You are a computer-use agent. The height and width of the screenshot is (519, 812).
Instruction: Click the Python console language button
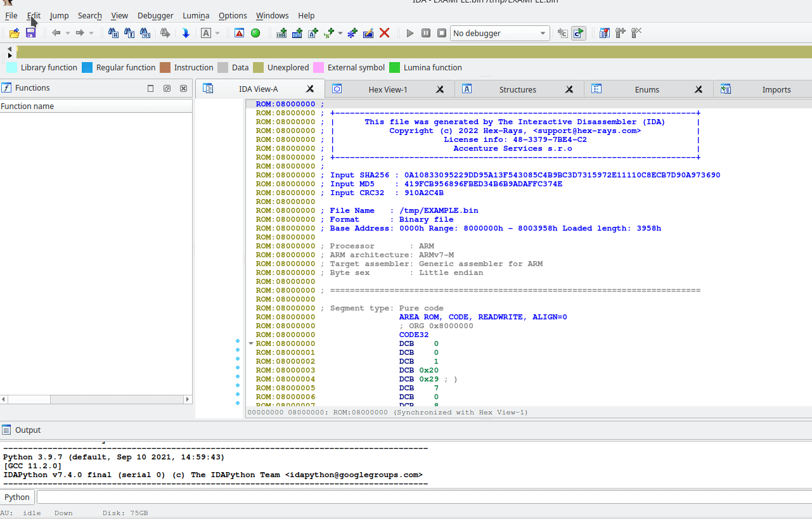point(17,497)
